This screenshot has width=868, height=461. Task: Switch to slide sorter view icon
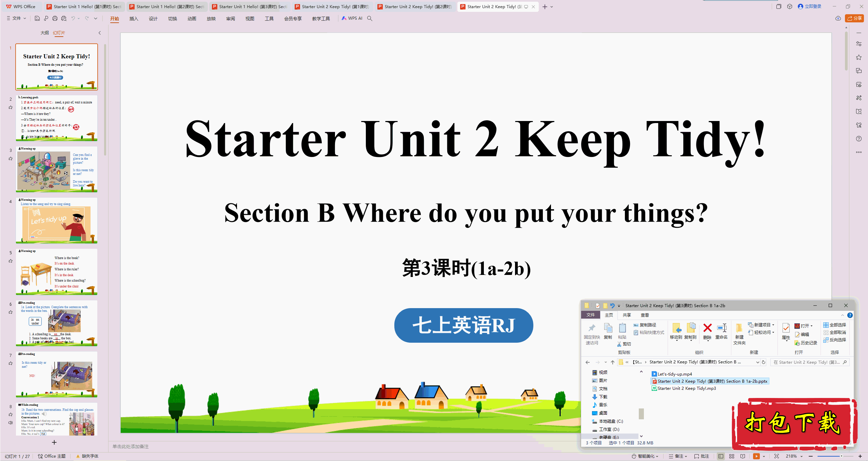point(732,456)
